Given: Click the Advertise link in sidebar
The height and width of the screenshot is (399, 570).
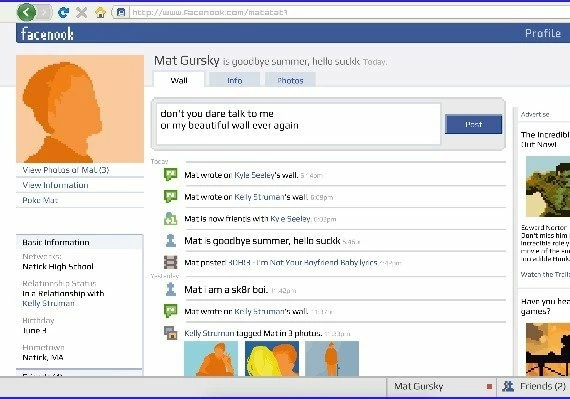Looking at the screenshot, I should click(x=535, y=114).
